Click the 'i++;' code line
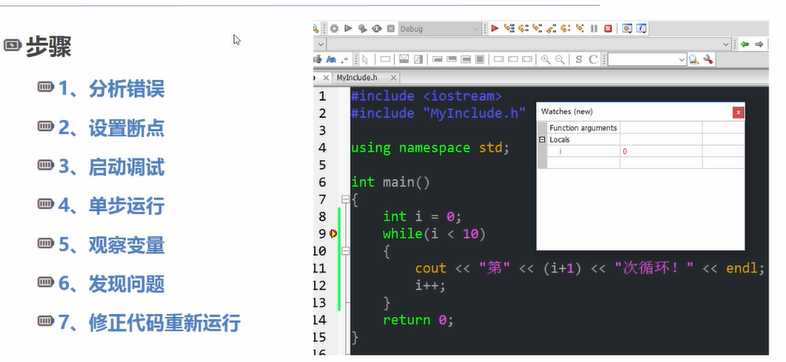Viewport: 786px width, 362px height. point(430,285)
